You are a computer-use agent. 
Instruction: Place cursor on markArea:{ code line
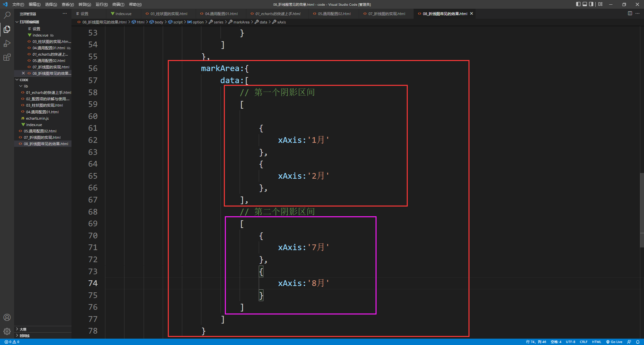[225, 68]
